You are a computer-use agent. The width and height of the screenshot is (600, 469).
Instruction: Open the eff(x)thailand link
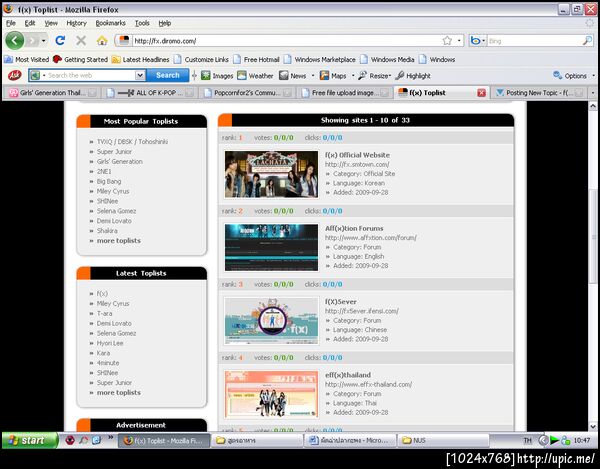click(x=347, y=375)
